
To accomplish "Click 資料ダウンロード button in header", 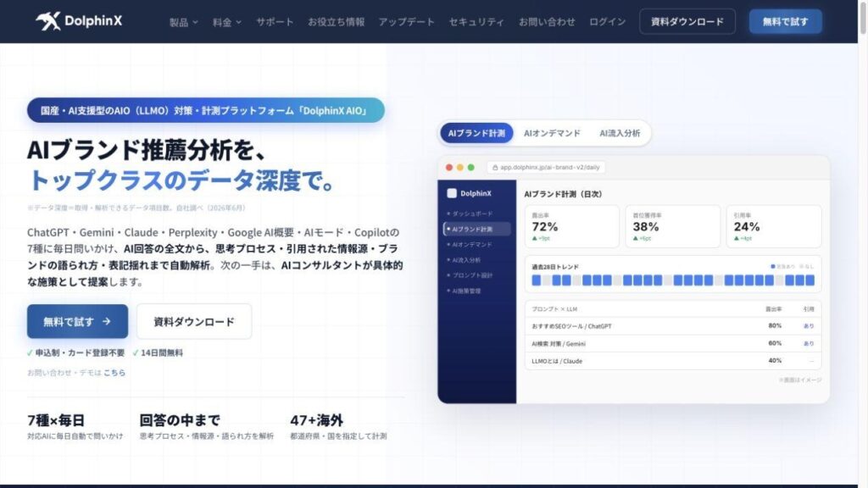I will 687,21.
